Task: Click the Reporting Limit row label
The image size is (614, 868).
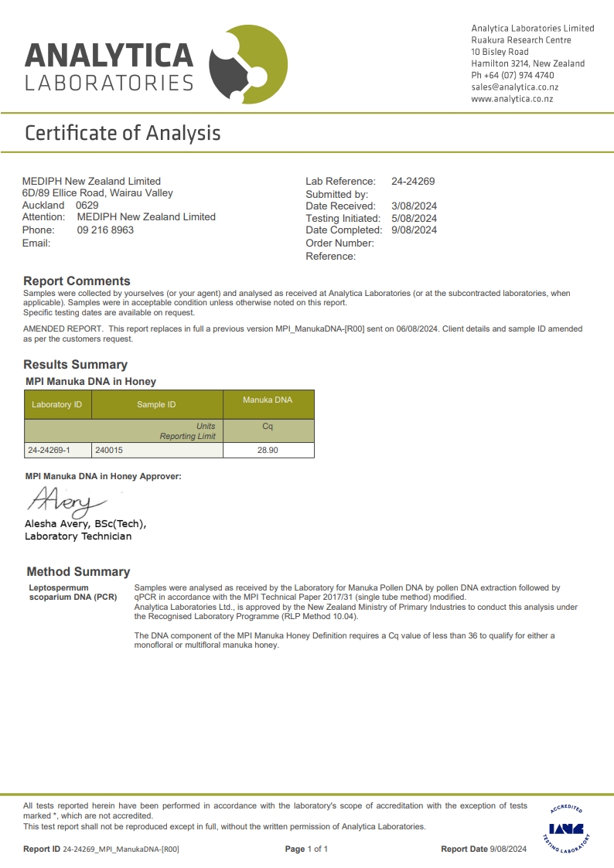Action: (187, 436)
